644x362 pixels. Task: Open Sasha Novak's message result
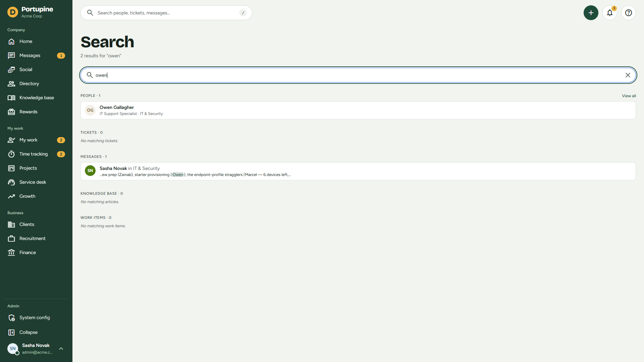358,171
